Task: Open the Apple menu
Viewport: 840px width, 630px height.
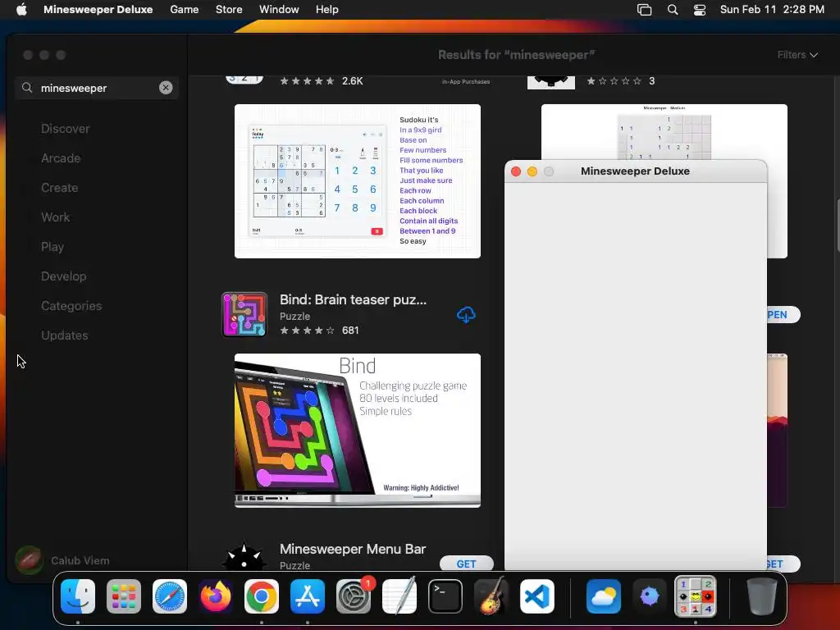Action: pyautogui.click(x=21, y=10)
